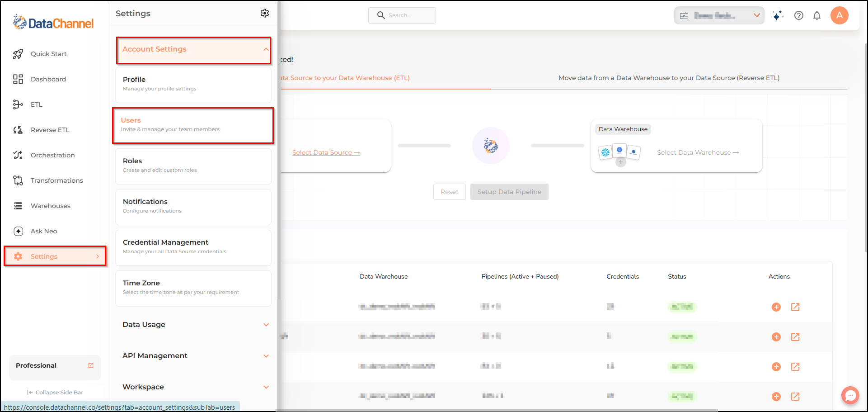This screenshot has height=412, width=868.
Task: Open Roles settings
Action: tap(193, 166)
